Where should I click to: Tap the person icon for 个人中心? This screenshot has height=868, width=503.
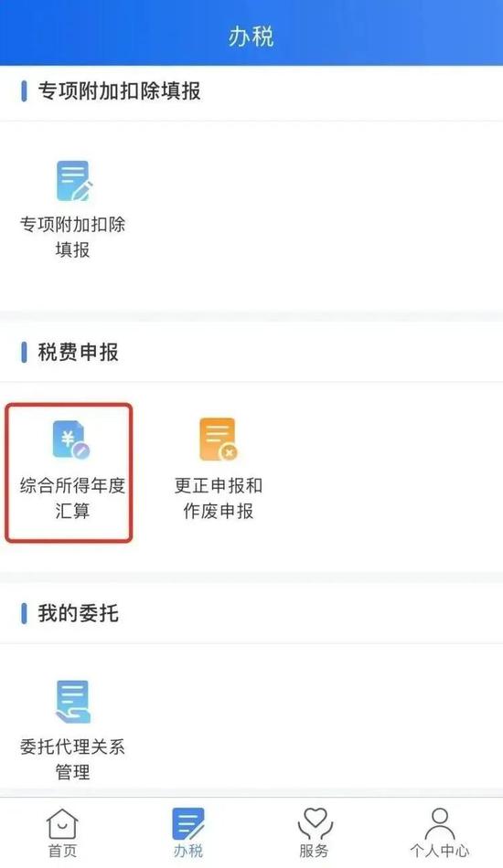439,824
